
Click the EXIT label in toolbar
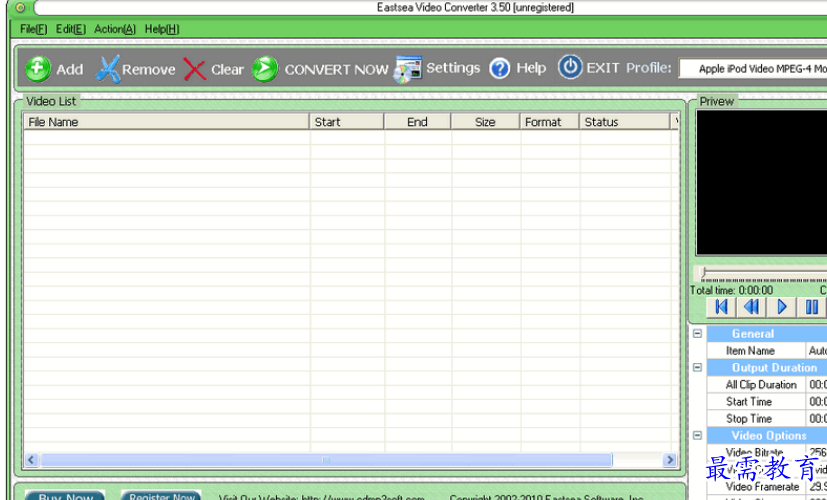(x=603, y=68)
